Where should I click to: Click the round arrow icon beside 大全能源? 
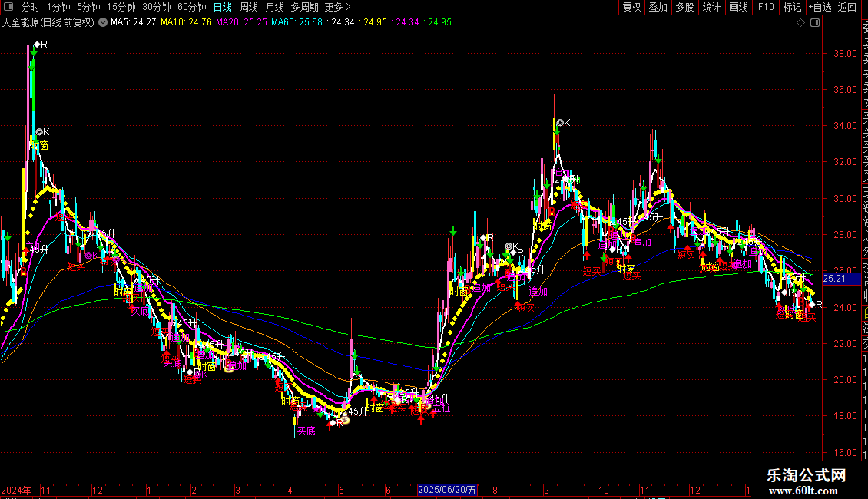[x=103, y=23]
